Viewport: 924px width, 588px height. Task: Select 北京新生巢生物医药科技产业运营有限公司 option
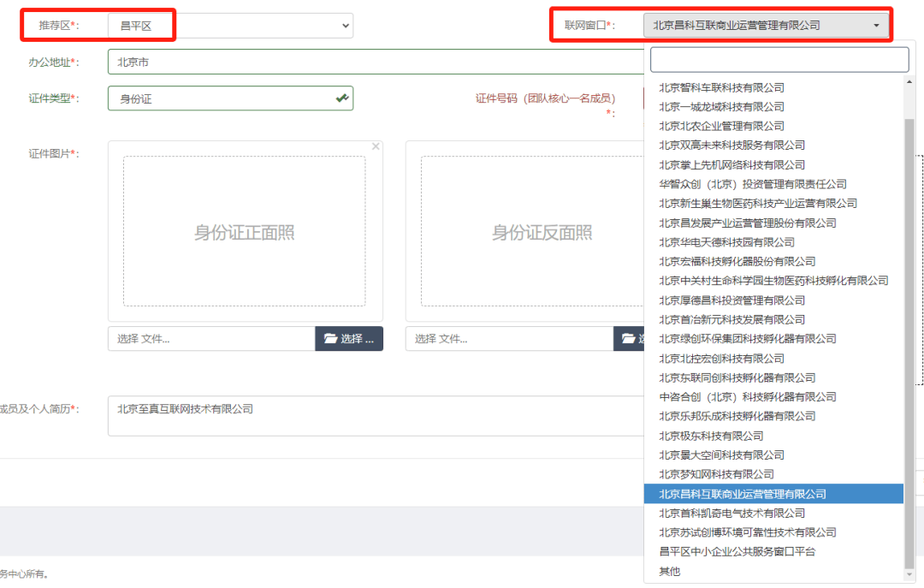tap(773, 204)
